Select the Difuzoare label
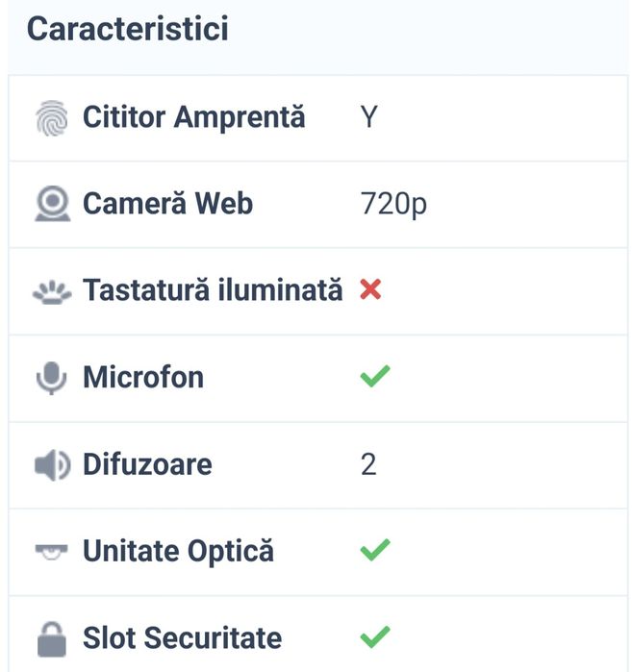This screenshot has height=672, width=632. click(147, 465)
